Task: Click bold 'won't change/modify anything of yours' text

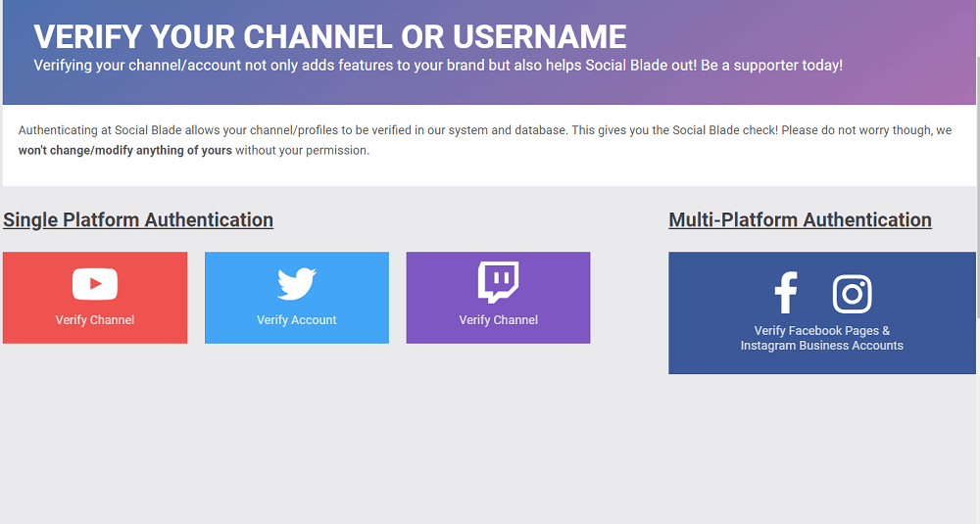Action: [x=125, y=151]
